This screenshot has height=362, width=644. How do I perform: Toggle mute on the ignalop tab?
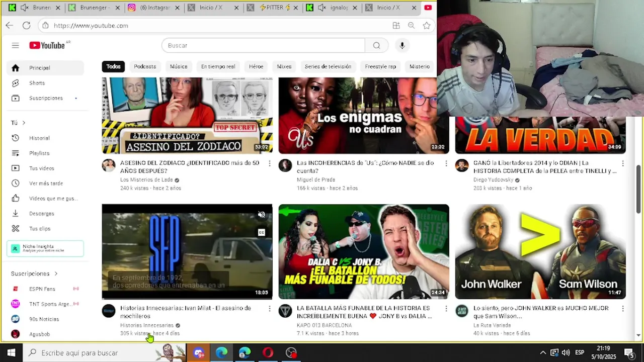(x=322, y=8)
